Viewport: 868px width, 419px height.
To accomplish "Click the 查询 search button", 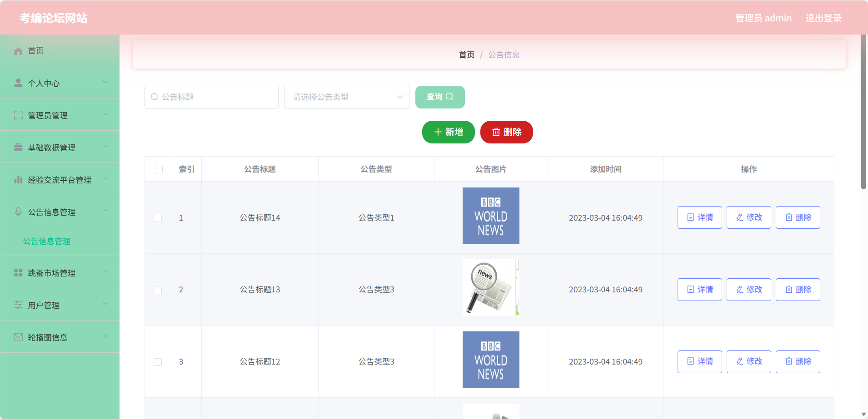I will click(x=440, y=97).
